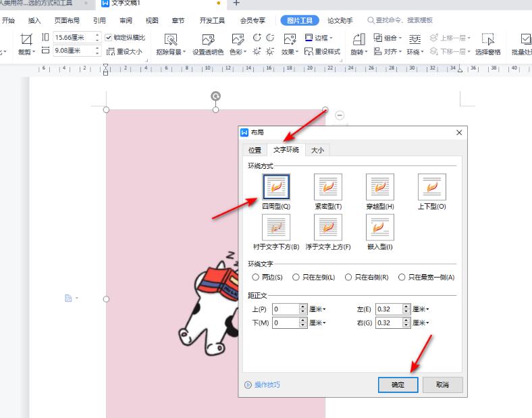Click the Top (上) distance input field
The image size is (532, 418).
pos(286,309)
